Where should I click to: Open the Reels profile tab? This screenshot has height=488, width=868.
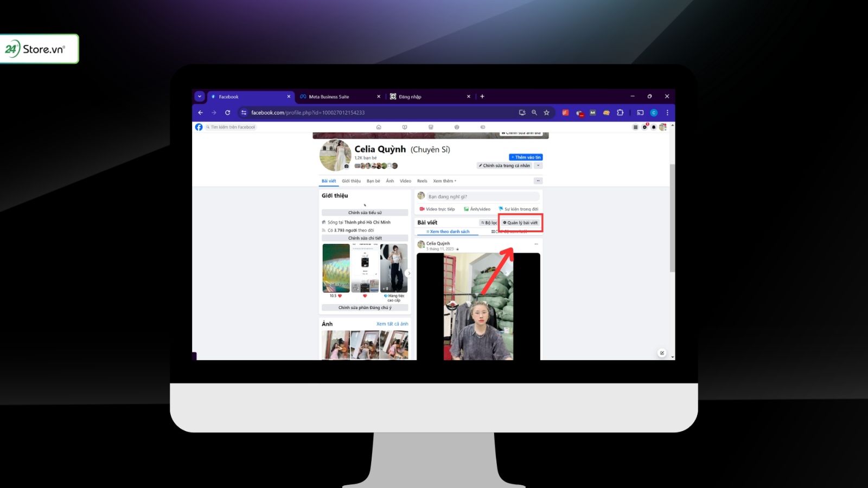(x=422, y=181)
